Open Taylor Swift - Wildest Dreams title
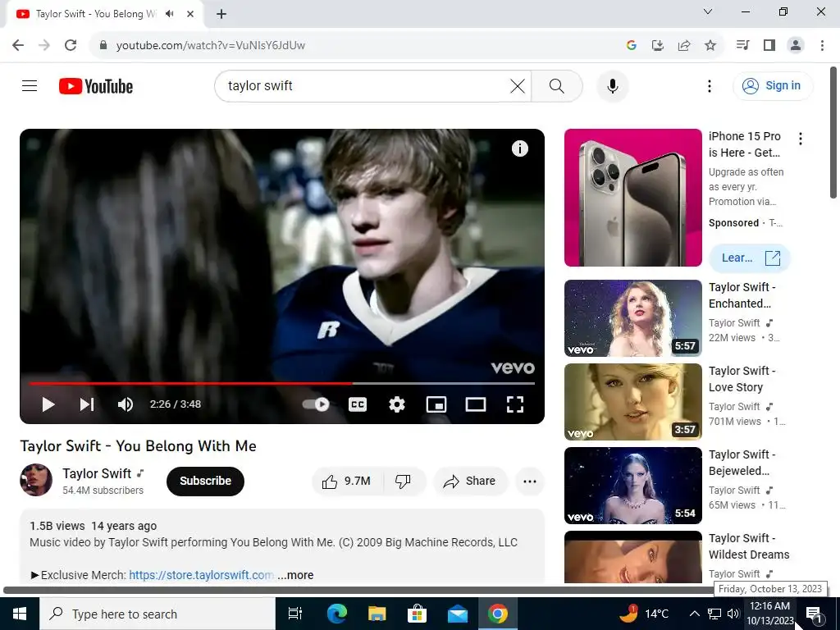Screen dimensions: 840x630 [749, 546]
